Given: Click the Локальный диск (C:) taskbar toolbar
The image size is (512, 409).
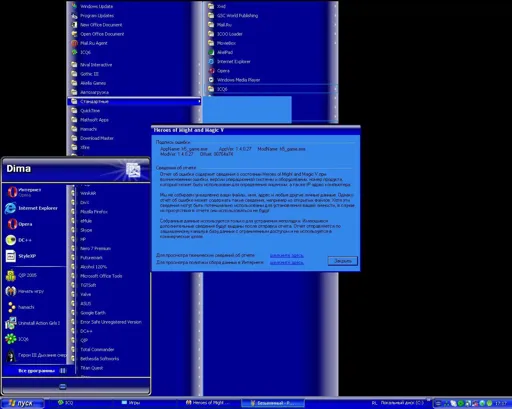Looking at the screenshot, I should [402, 403].
